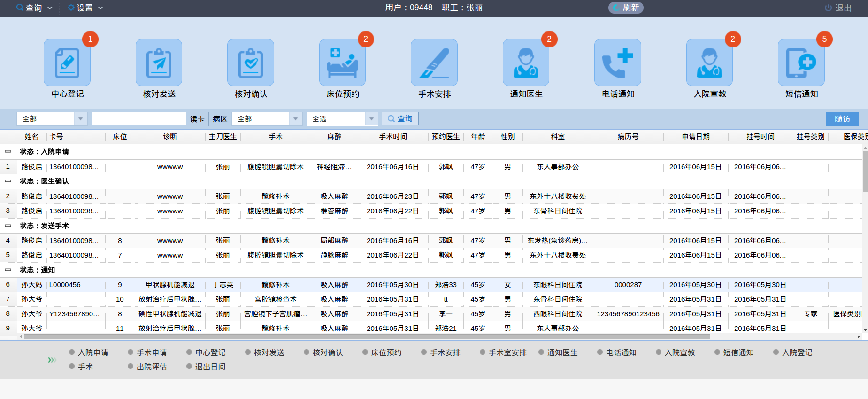Click the horizontal scrollbar right arrow
The height and width of the screenshot is (399, 868).
858,336
